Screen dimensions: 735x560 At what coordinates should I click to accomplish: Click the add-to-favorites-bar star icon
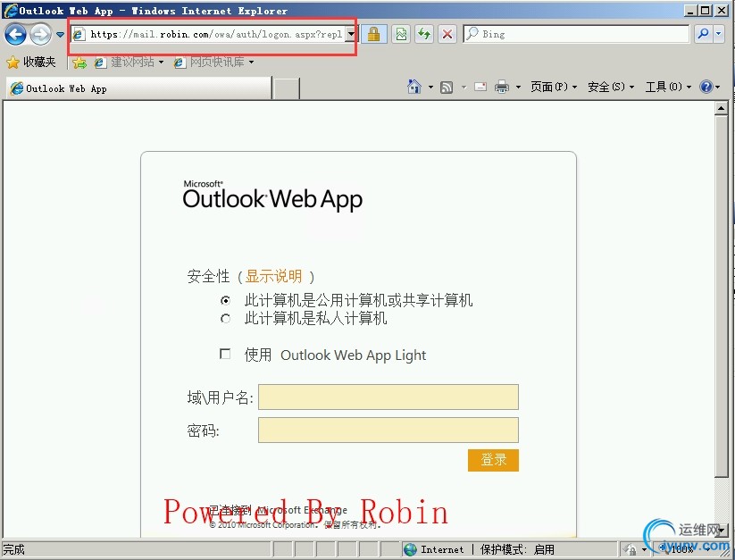[x=79, y=62]
